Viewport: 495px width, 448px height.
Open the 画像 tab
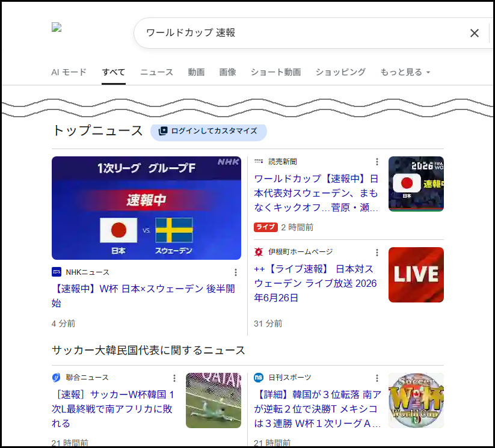227,72
